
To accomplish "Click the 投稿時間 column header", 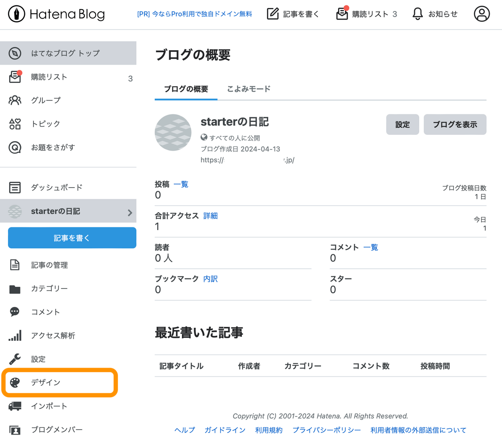I will coord(435,366).
